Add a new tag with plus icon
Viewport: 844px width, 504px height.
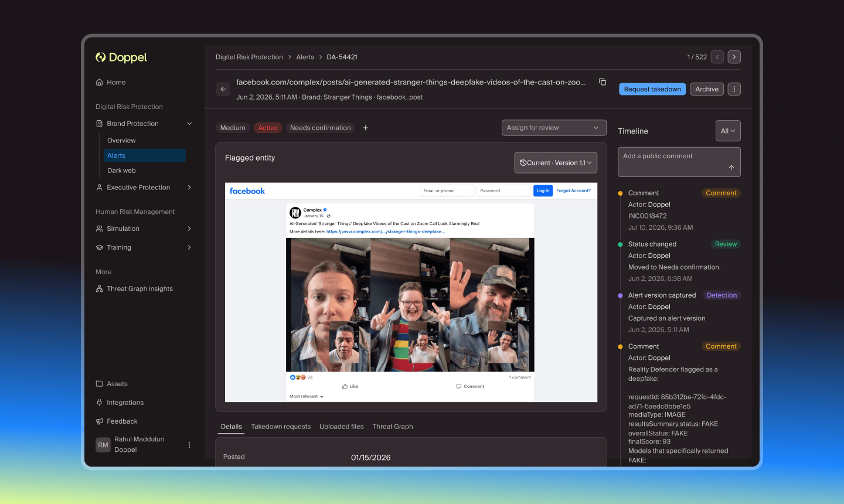365,128
